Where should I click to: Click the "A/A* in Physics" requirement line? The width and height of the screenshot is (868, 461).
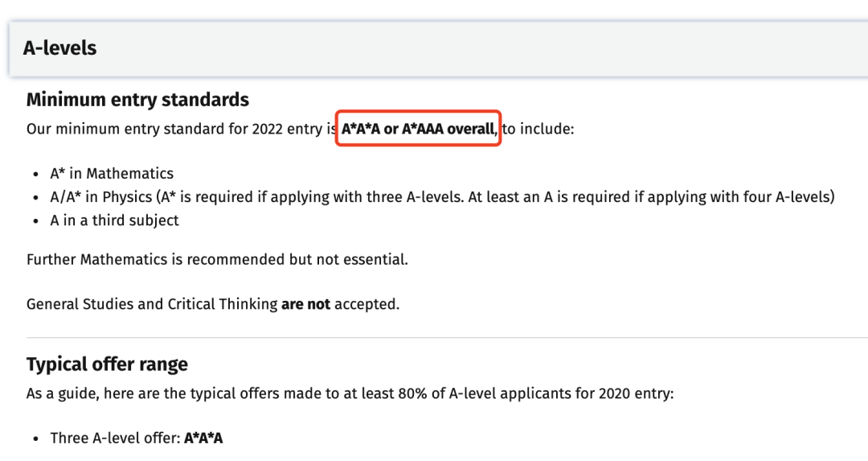[442, 196]
